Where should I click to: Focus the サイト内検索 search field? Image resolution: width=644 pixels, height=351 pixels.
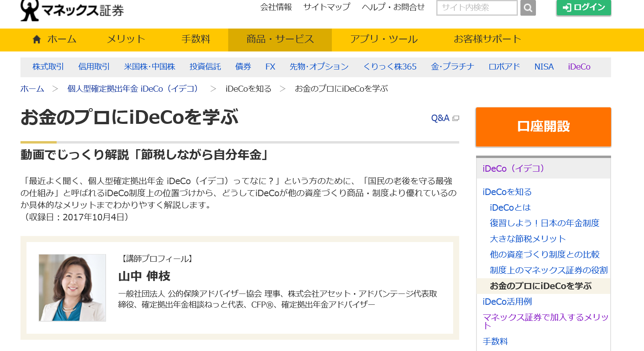(x=477, y=8)
